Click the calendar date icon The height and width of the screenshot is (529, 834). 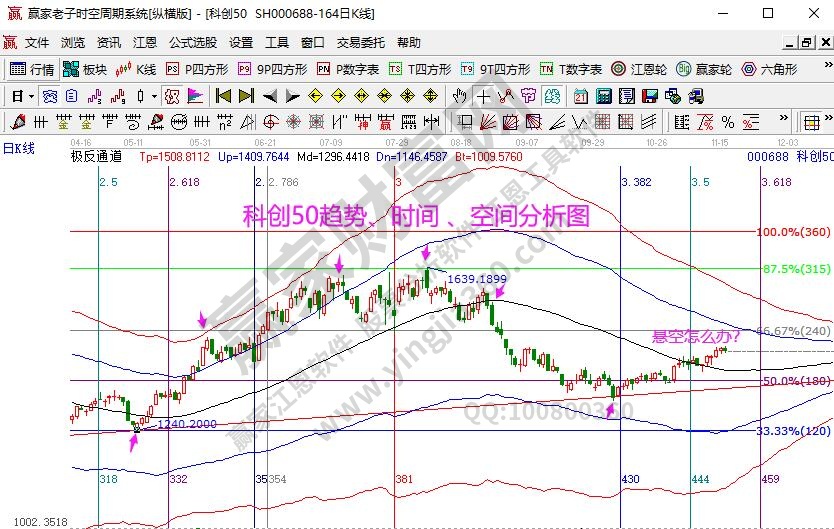tap(581, 96)
